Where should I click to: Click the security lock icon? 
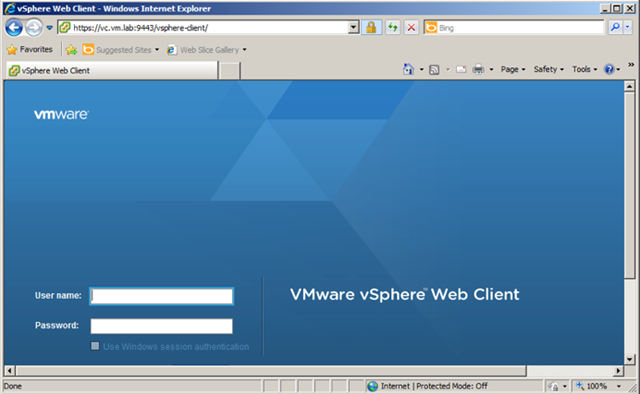click(371, 27)
